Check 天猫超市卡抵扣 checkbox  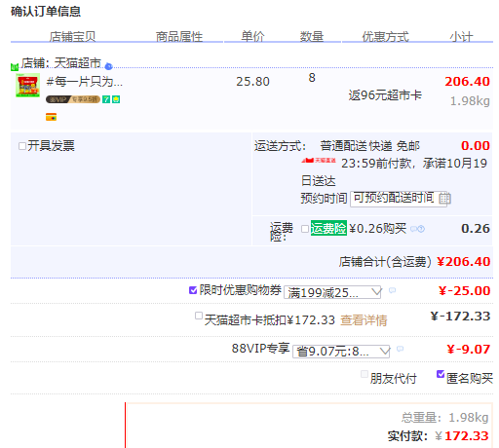click(199, 316)
